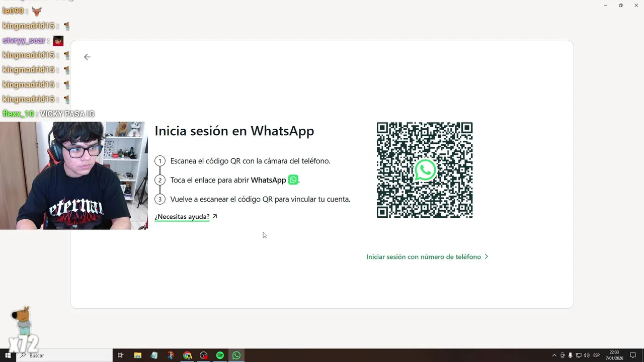Click username stvryy_soar in chat overlay
Viewport: 644px width, 362px height.
(x=24, y=41)
